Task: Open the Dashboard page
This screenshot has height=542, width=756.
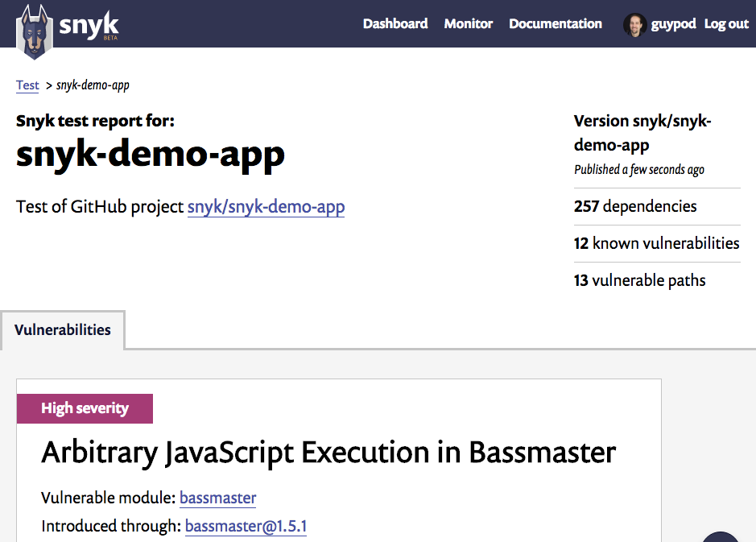Action: click(395, 23)
